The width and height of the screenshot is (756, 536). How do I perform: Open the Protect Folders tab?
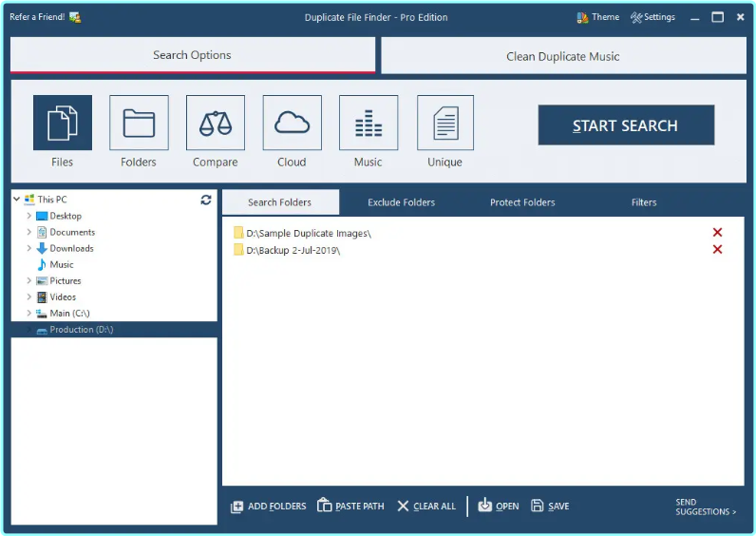pos(522,202)
